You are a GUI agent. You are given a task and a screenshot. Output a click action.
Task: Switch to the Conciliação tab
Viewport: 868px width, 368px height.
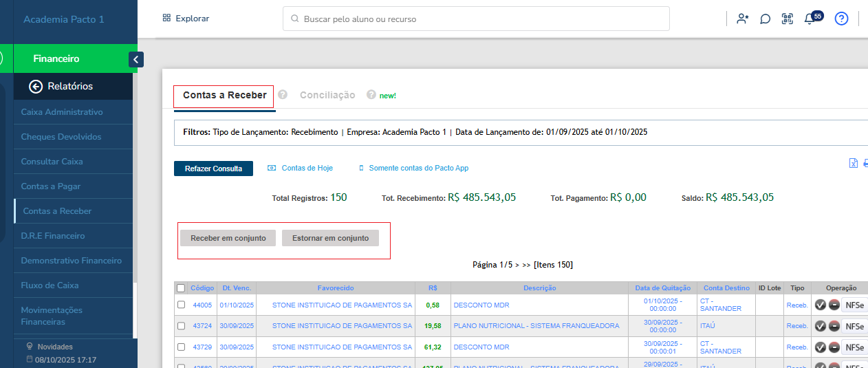[327, 95]
